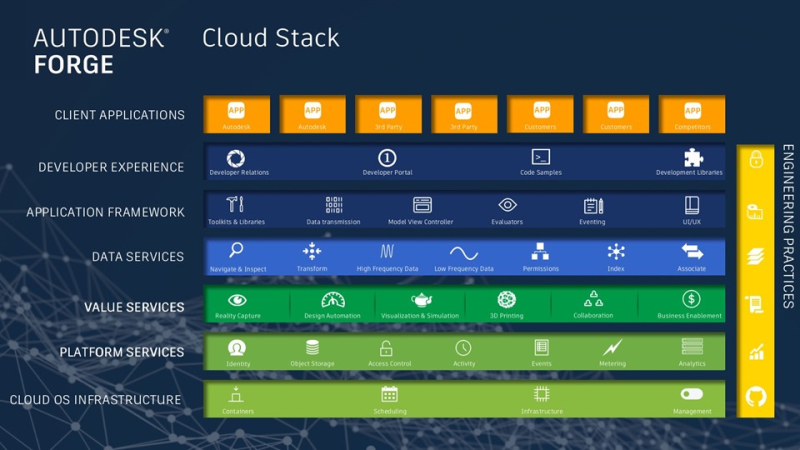Viewport: 800px width, 450px height.
Task: Click the Development Libraries puzzle piece icon
Action: [693, 158]
